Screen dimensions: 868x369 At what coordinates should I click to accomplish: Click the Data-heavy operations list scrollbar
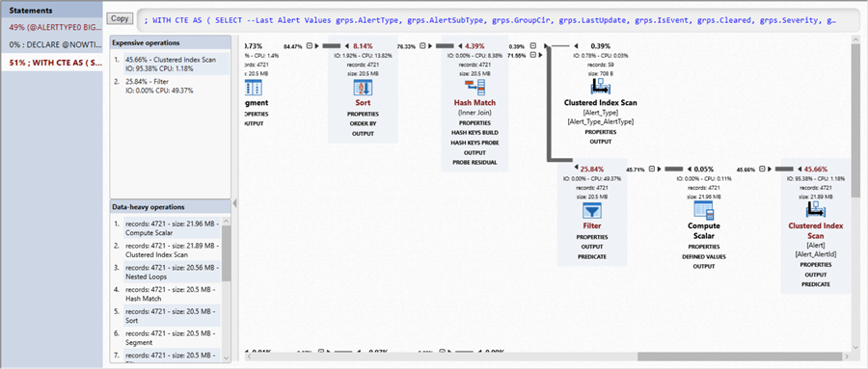pyautogui.click(x=226, y=253)
